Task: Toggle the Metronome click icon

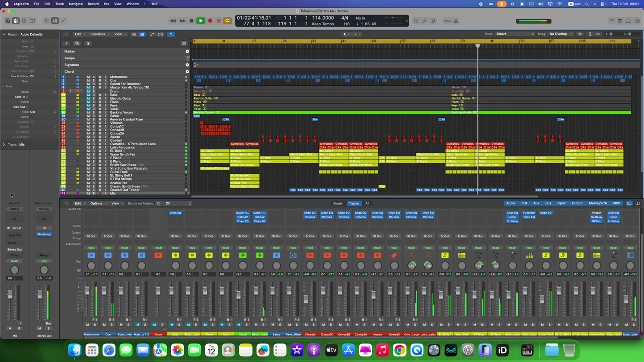Action: tap(456, 21)
